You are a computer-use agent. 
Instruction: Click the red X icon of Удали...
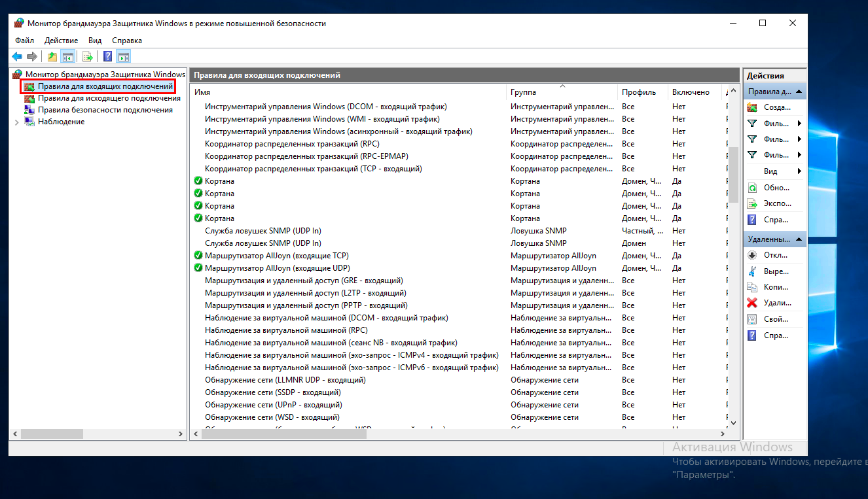pos(752,303)
